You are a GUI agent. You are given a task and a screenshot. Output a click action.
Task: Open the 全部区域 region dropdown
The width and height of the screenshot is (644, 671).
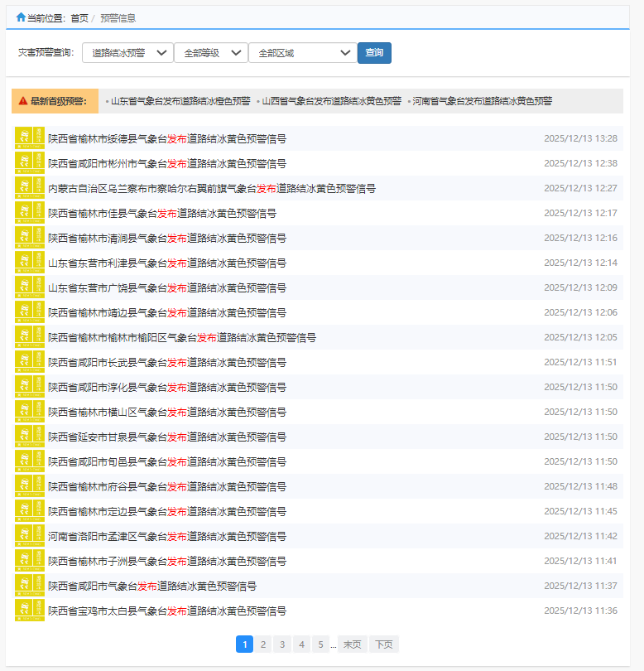click(x=302, y=53)
